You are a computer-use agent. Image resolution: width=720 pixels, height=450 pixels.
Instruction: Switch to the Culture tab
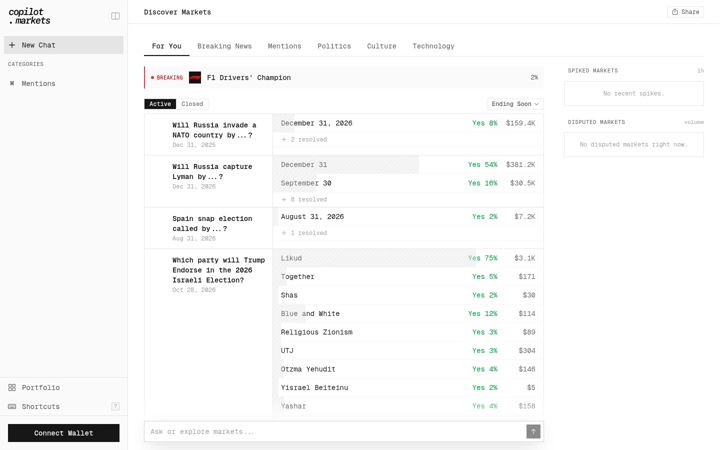382,46
